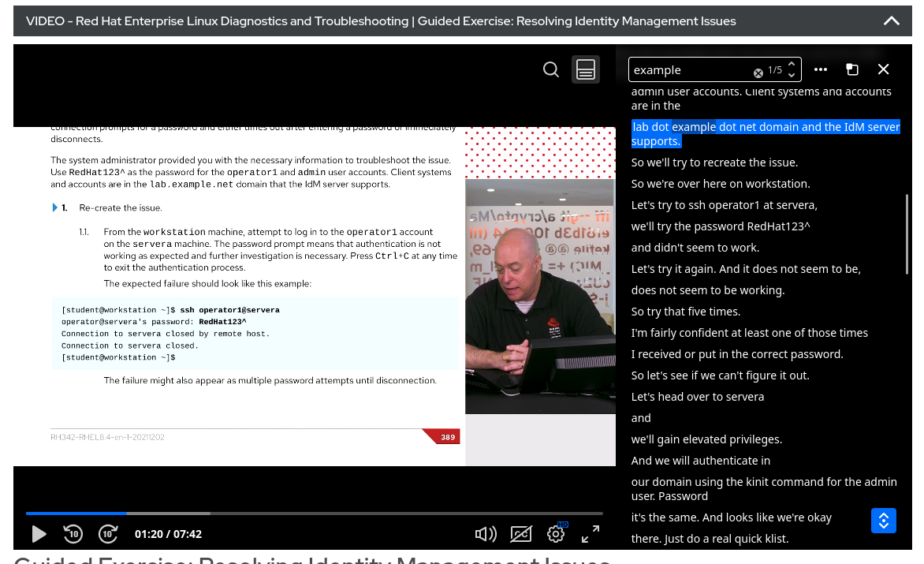Click the transcript scrollbar
The width and height of the screenshot is (924, 564).
[x=907, y=234]
